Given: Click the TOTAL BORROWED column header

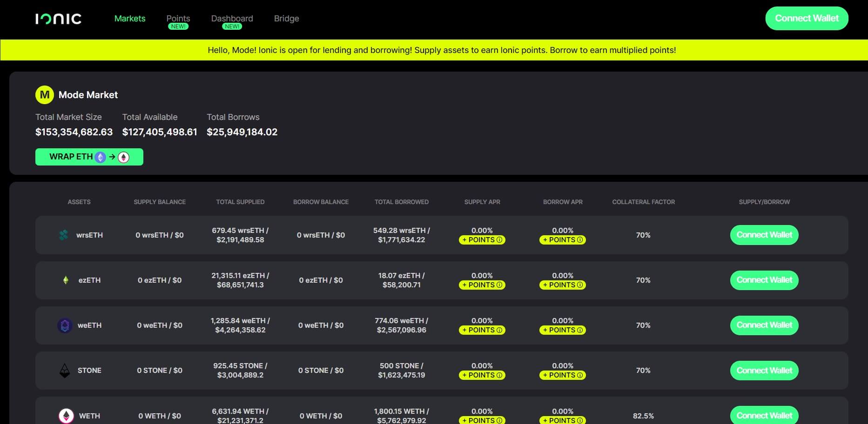Looking at the screenshot, I should click(402, 202).
